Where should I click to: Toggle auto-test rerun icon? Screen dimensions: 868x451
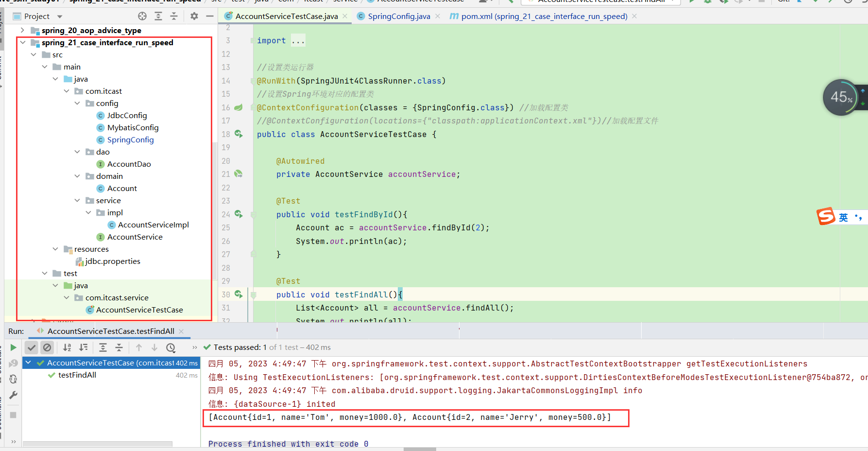pos(13,379)
